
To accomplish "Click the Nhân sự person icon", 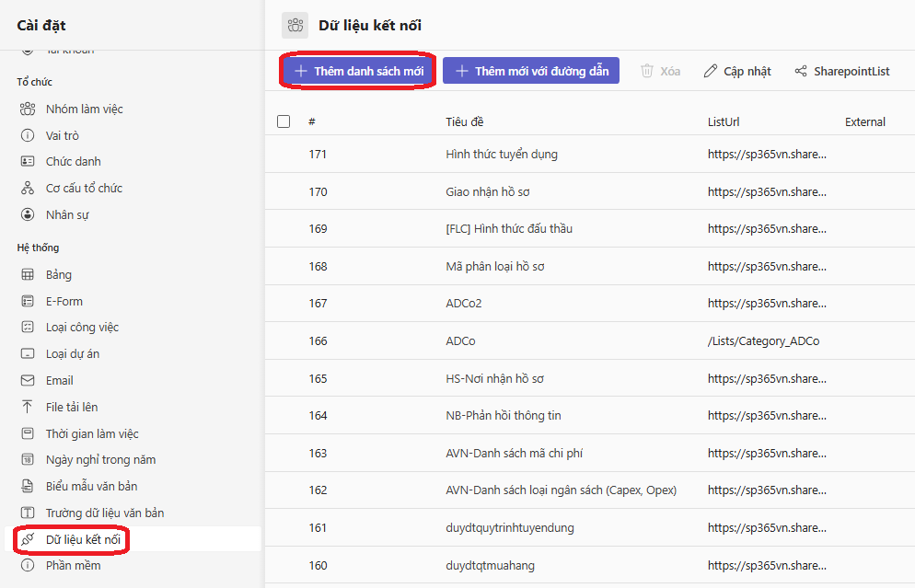I will pos(27,215).
